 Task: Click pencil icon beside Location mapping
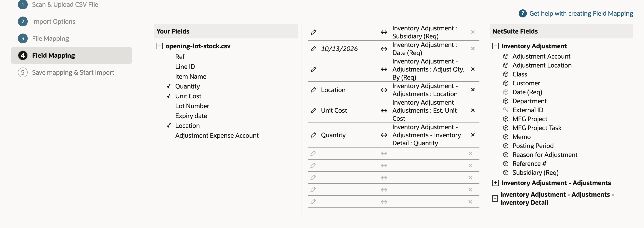[x=313, y=90]
